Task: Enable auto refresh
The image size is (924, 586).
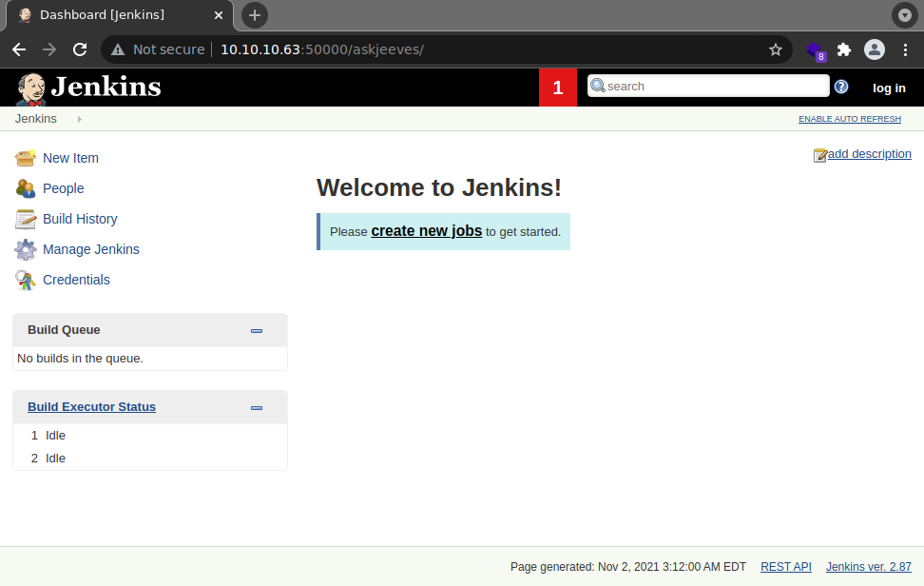Action: pyautogui.click(x=849, y=119)
